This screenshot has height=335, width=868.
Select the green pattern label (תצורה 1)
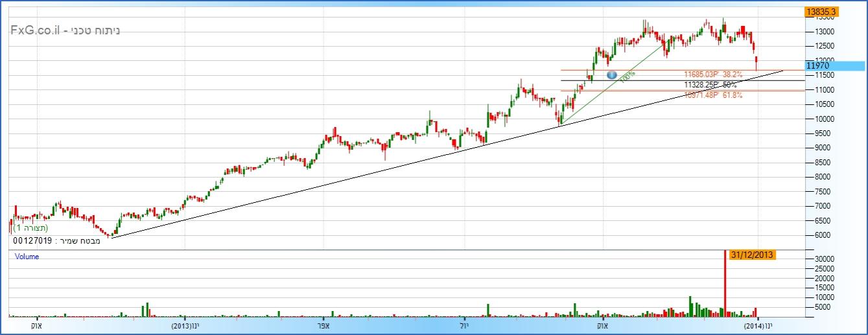[30, 228]
